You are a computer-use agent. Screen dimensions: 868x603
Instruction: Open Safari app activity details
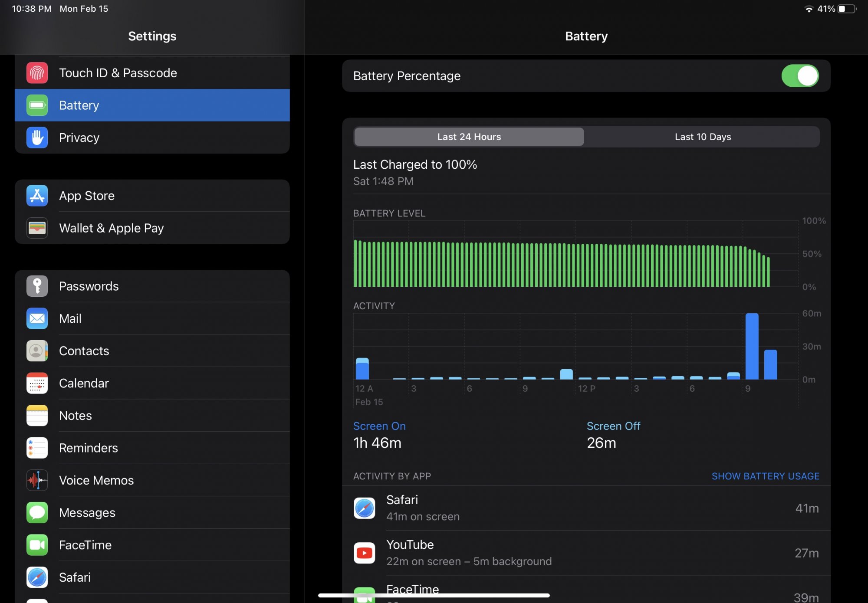586,508
